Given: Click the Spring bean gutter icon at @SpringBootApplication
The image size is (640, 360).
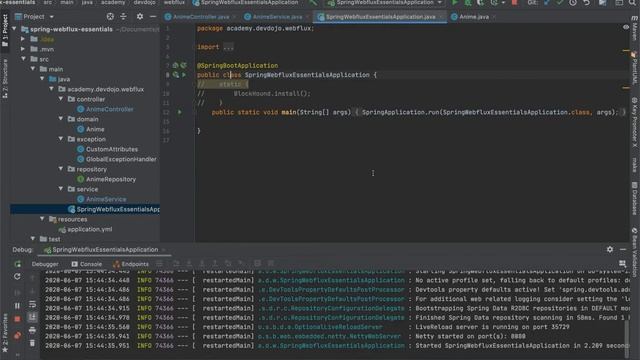Looking at the screenshot, I should (176, 65).
